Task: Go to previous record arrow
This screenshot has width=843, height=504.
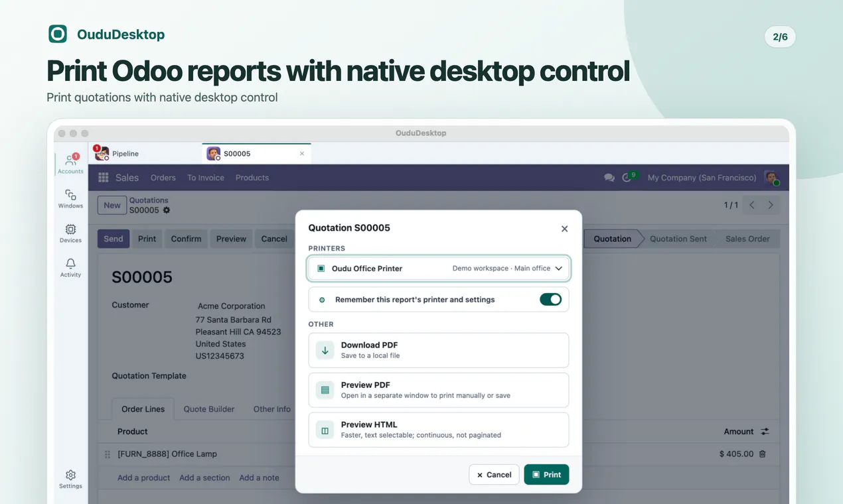Action: [x=752, y=205]
